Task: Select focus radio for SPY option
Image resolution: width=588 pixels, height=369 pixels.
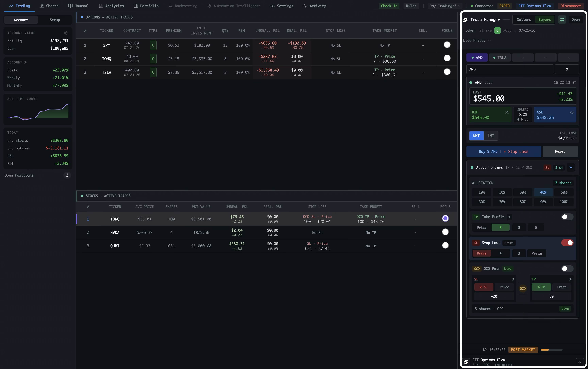Action: [447, 45]
